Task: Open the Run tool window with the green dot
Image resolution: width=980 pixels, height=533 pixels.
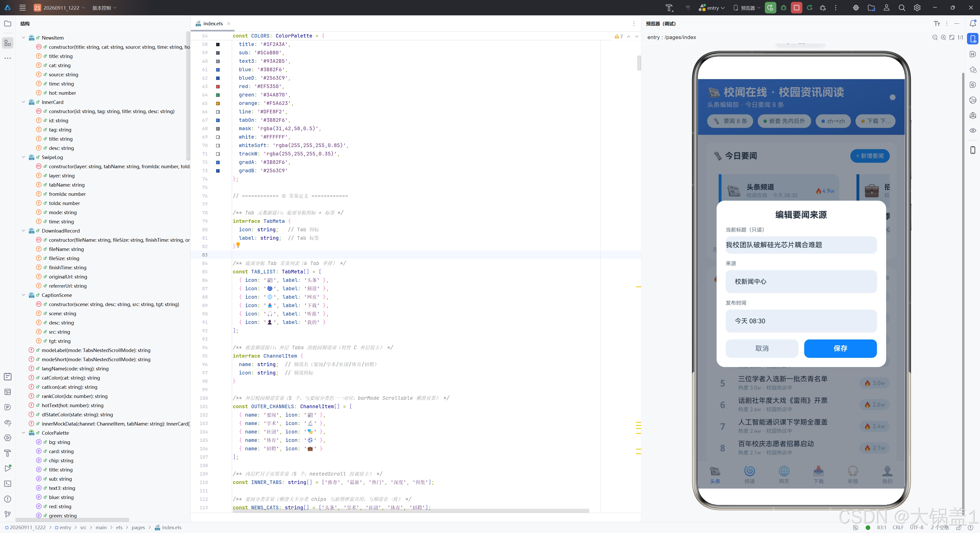Action: (8, 468)
